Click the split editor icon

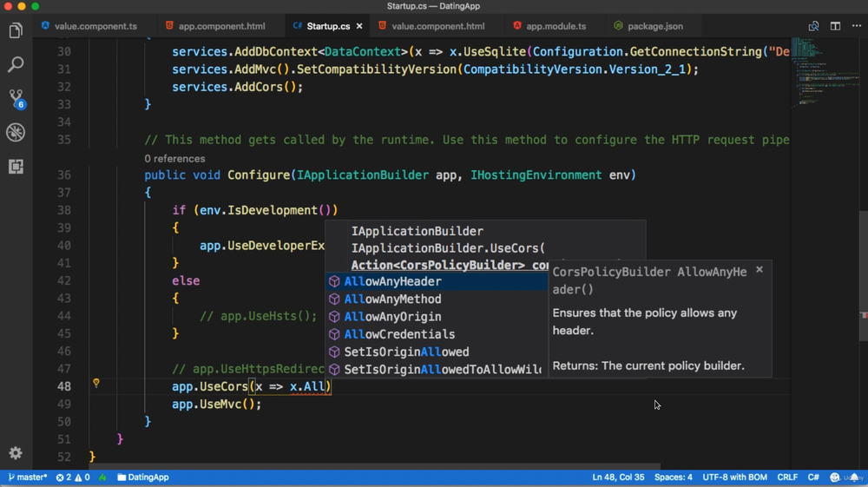pos(835,26)
